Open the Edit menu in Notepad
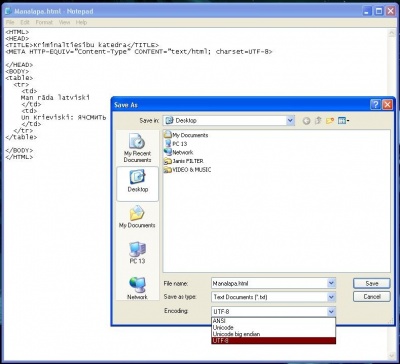 coord(25,22)
